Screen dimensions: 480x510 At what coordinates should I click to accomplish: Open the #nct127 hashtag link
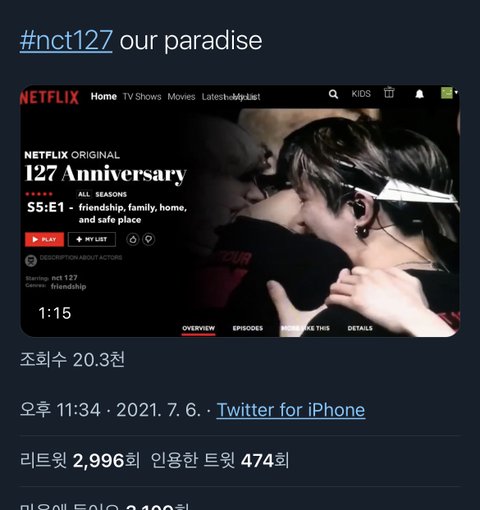pyautogui.click(x=66, y=41)
